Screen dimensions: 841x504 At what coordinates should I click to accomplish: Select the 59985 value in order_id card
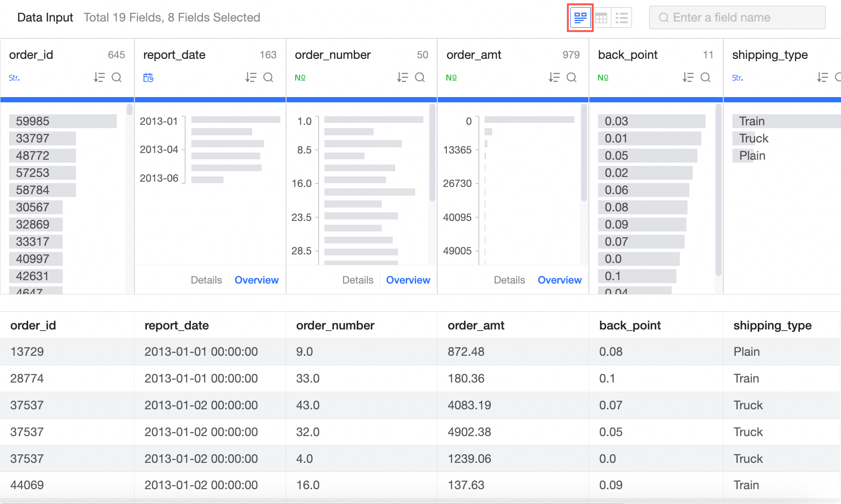[x=63, y=121]
